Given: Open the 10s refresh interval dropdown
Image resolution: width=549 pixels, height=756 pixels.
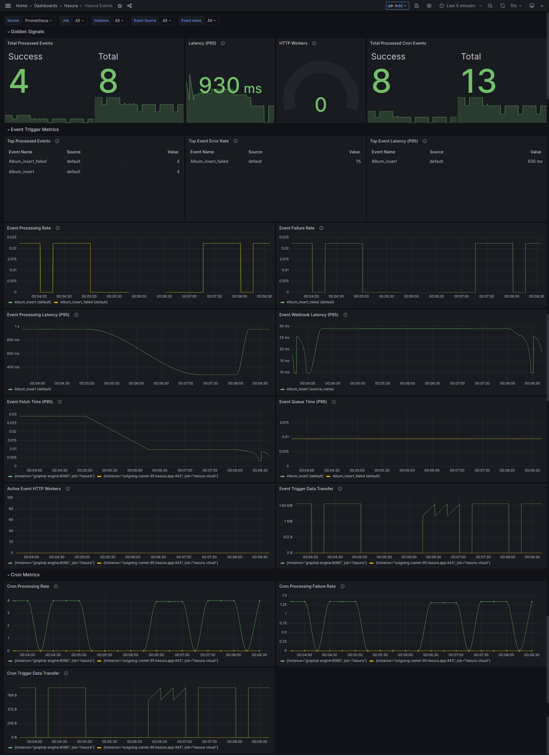Looking at the screenshot, I should coord(516,6).
